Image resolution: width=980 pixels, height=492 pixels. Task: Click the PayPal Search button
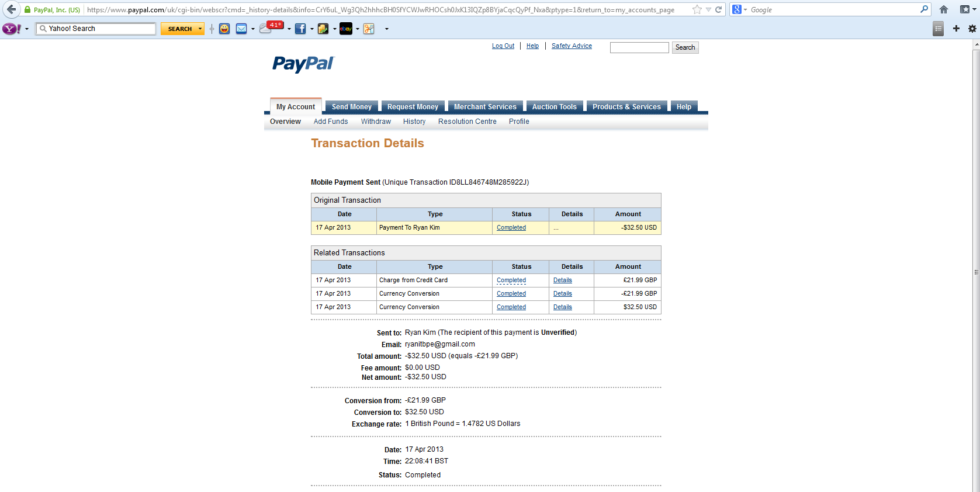(685, 47)
